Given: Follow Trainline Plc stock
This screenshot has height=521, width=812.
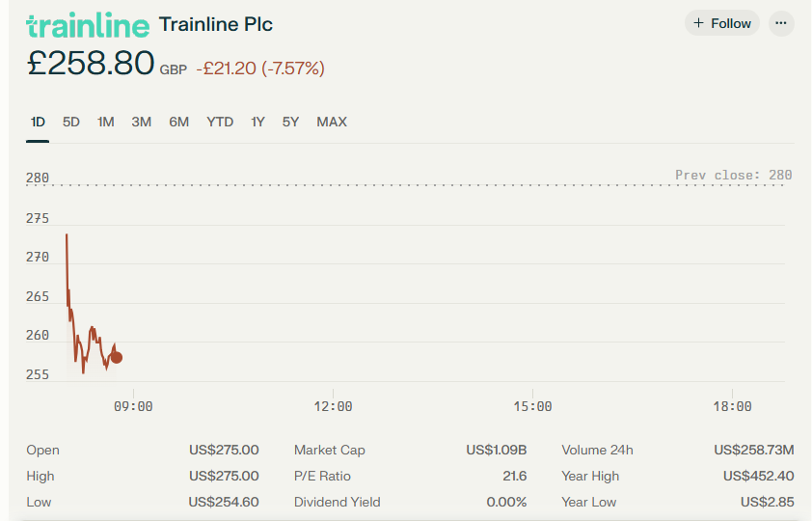Looking at the screenshot, I should [x=722, y=23].
